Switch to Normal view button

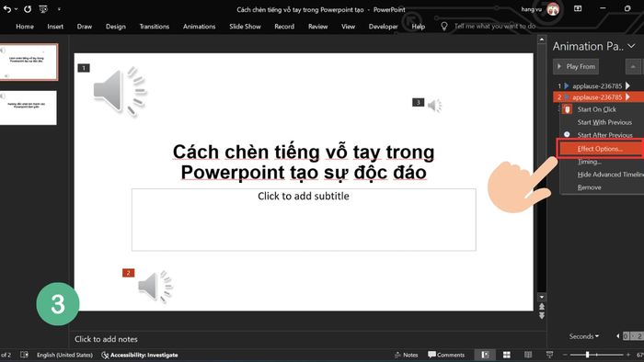pos(485,355)
